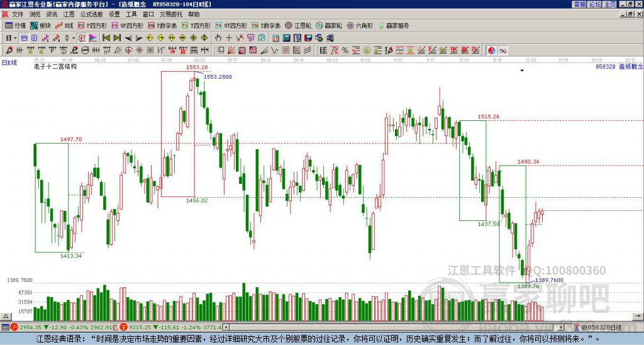Select the circled minus line tool
The height and width of the screenshot is (345, 644).
tap(85, 50)
